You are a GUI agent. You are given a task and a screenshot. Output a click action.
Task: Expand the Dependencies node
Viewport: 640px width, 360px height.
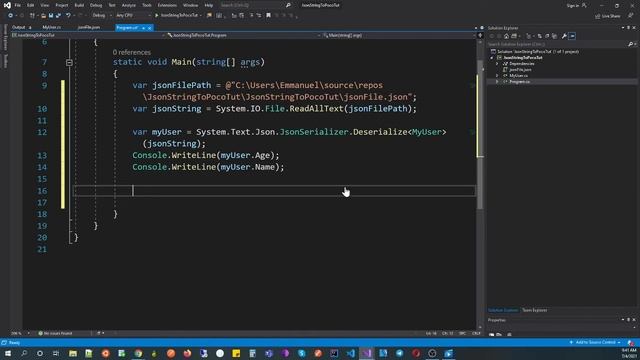pyautogui.click(x=497, y=64)
